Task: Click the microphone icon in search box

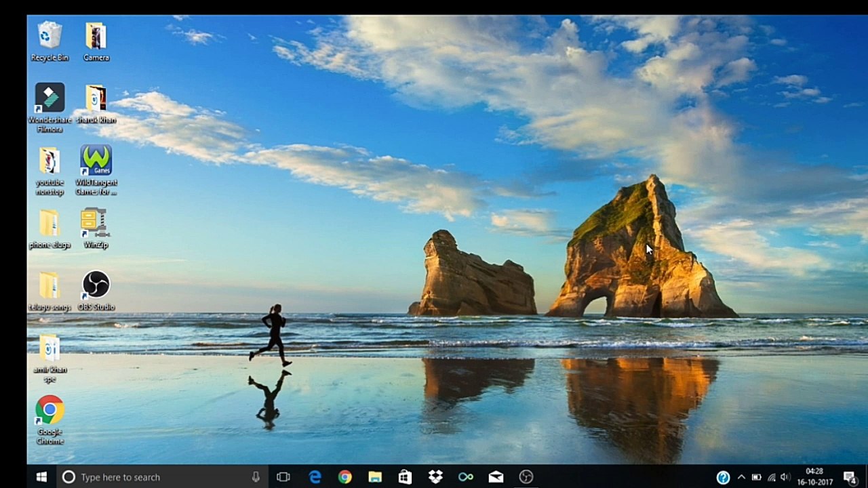Action: pyautogui.click(x=256, y=477)
